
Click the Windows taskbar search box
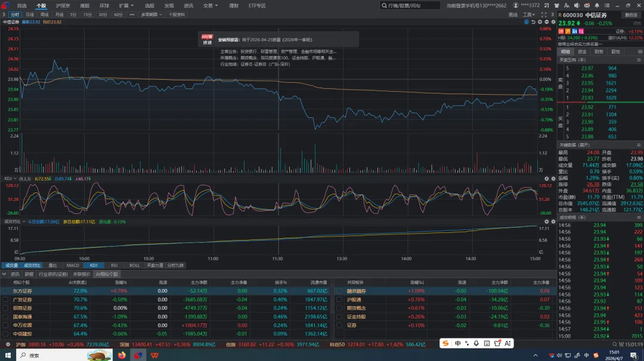[x=64, y=355]
